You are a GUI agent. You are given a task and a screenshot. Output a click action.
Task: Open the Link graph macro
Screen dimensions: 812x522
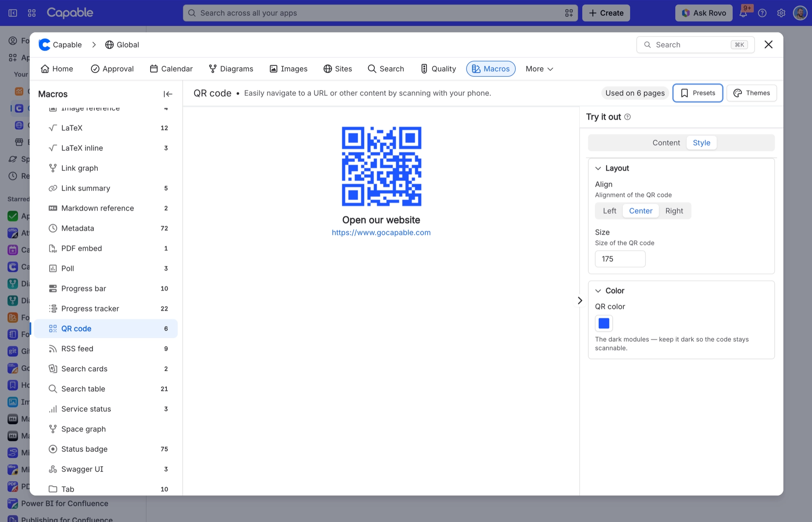pos(106,168)
